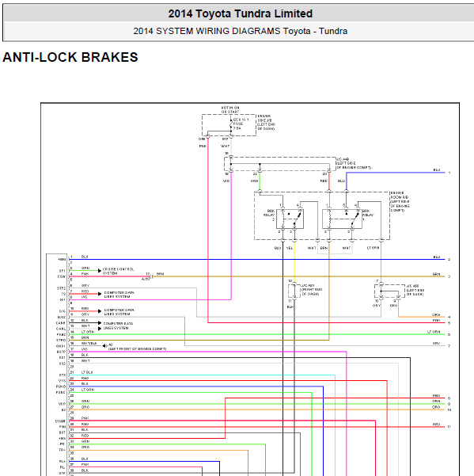Viewport: 474px width, 476px height.
Task: Click the 'CANH' pin label on the connector
Action: pos(61,323)
